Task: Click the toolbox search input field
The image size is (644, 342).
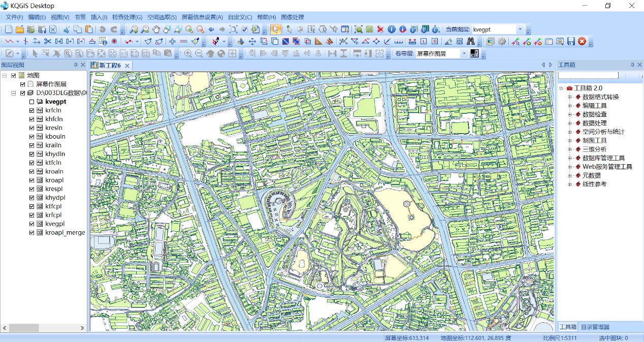Action: point(588,75)
